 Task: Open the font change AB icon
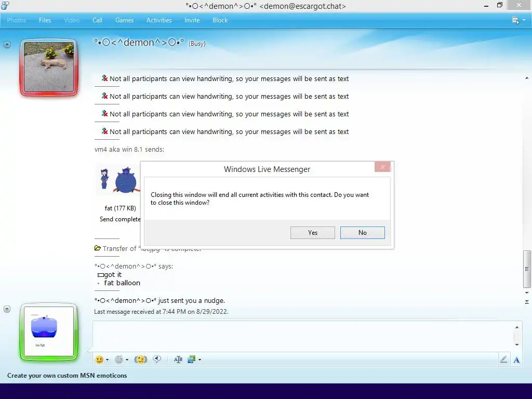178,360
